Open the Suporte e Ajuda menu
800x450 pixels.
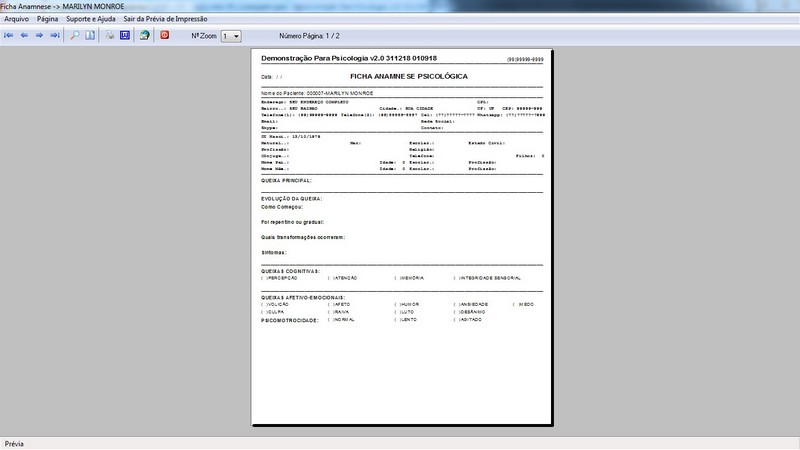(91, 19)
